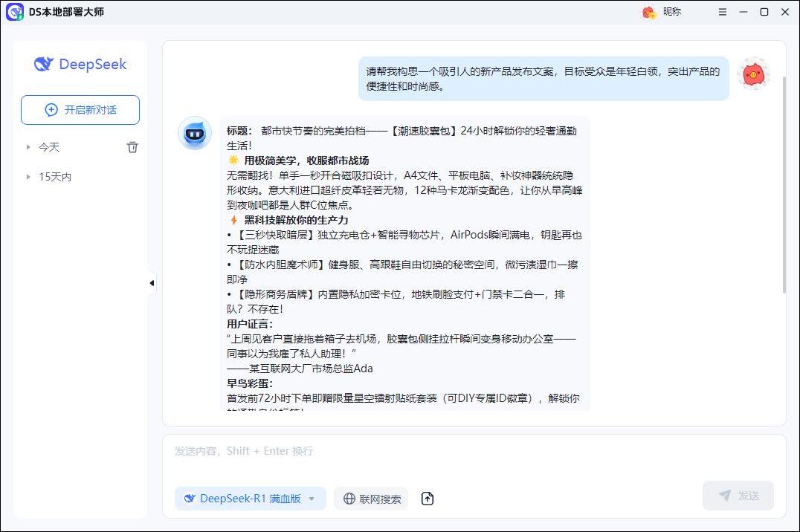Toggle 联网搜索 web search mode

371,499
